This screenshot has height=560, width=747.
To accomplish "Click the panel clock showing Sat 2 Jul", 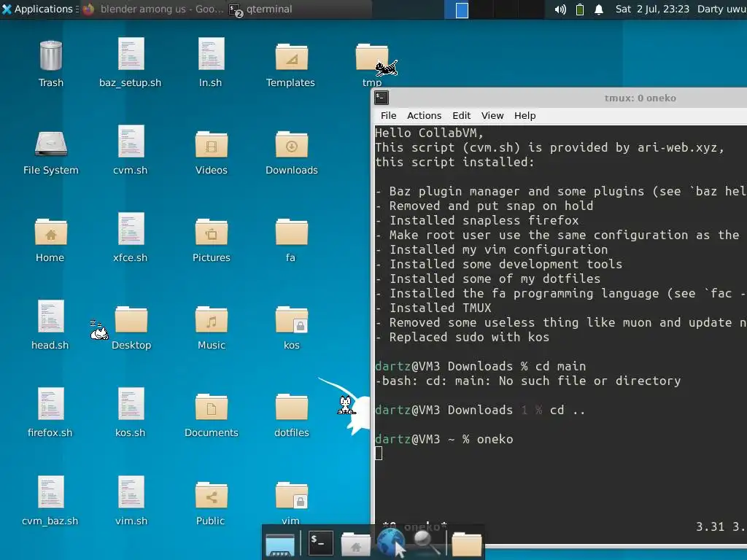I will tap(651, 9).
